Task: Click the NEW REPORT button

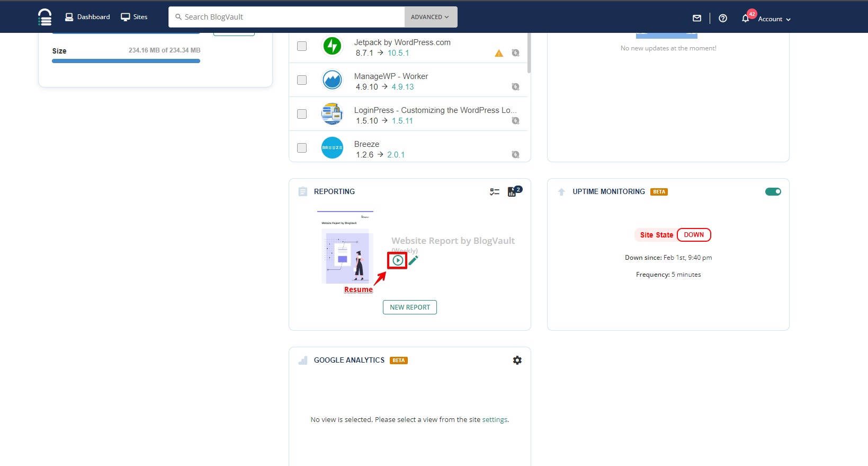Action: coord(410,307)
